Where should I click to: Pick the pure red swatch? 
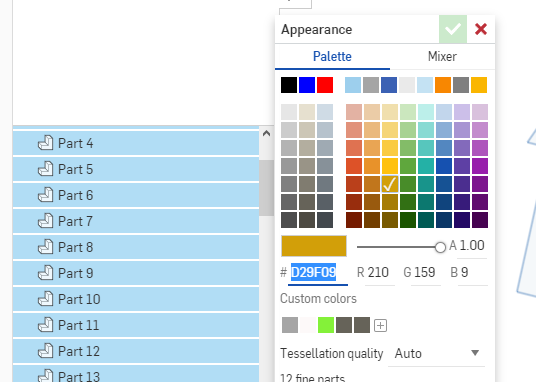point(325,85)
